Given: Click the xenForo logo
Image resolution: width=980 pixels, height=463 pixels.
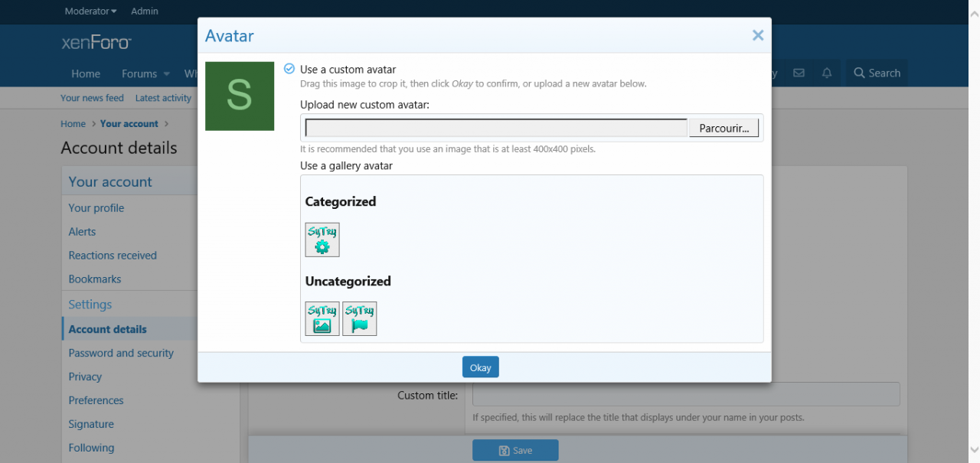Looking at the screenshot, I should pyautogui.click(x=96, y=43).
